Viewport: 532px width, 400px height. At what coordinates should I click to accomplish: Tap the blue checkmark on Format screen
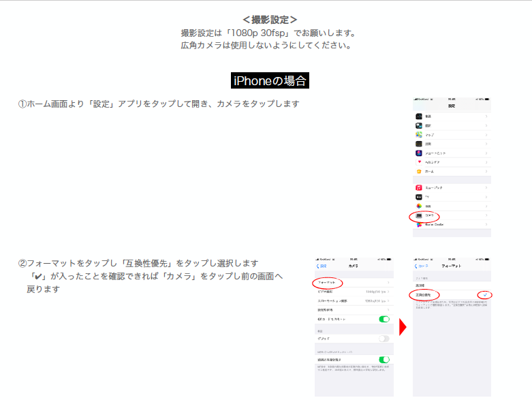point(485,295)
